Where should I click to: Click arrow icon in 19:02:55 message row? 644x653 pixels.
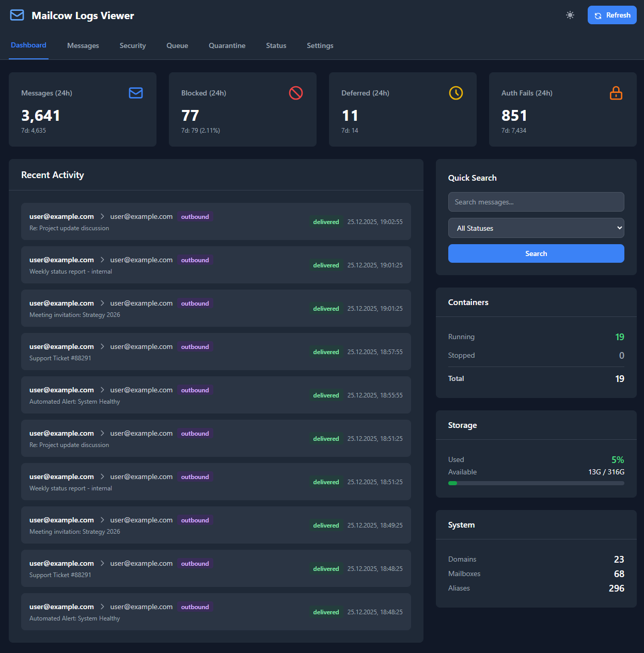pos(102,217)
